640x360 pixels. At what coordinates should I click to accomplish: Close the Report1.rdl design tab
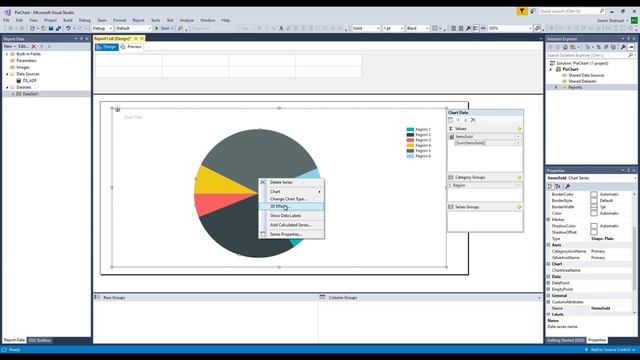142,38
